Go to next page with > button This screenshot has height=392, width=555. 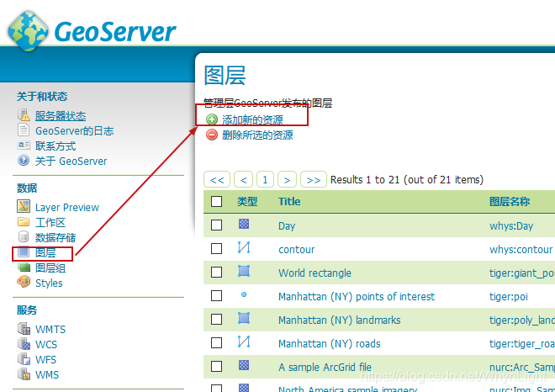tap(287, 179)
